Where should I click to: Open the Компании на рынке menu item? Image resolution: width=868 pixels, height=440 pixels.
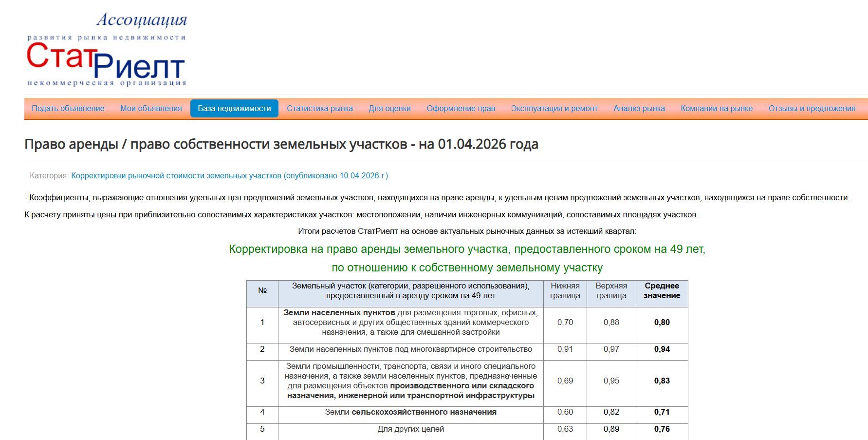(717, 108)
